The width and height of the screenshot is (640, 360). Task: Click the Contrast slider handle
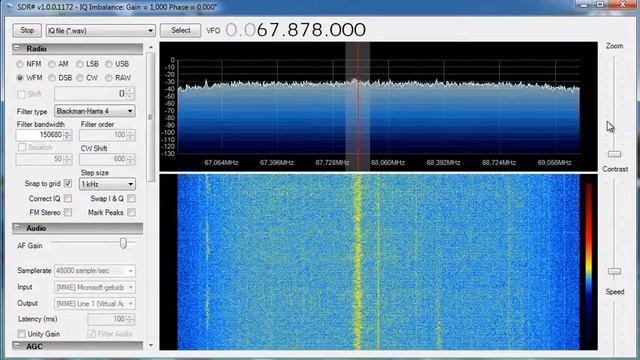614,271
